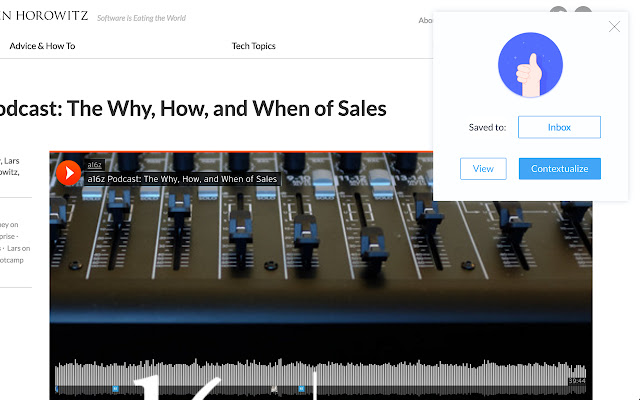Screen dimensions: 640x400
Task: Open the Advice & How To menu
Action: [x=42, y=46]
